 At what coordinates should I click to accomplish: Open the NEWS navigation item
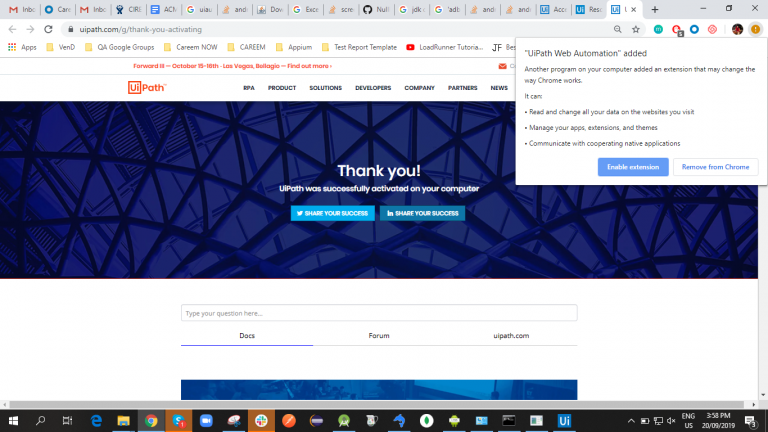(499, 88)
